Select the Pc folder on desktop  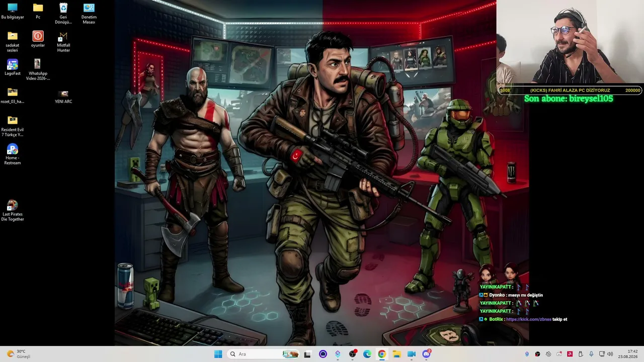click(x=38, y=11)
